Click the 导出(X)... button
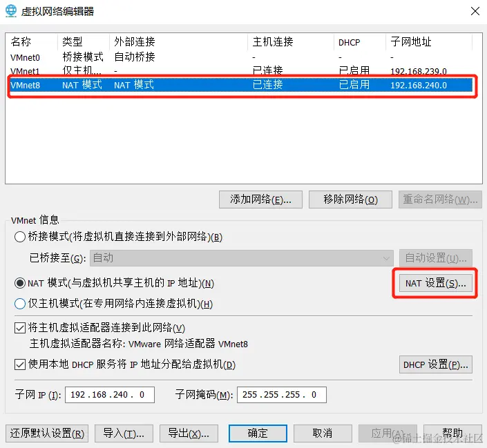 (189, 434)
